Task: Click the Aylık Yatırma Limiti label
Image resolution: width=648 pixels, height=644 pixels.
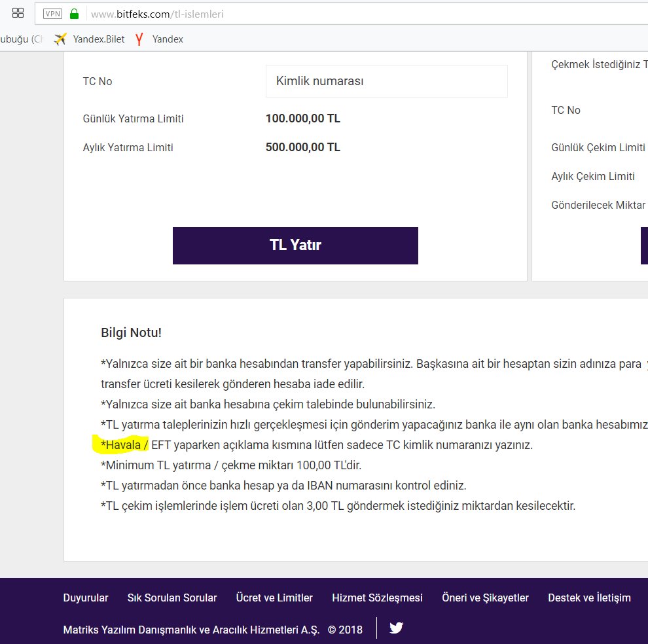Action: (128, 148)
